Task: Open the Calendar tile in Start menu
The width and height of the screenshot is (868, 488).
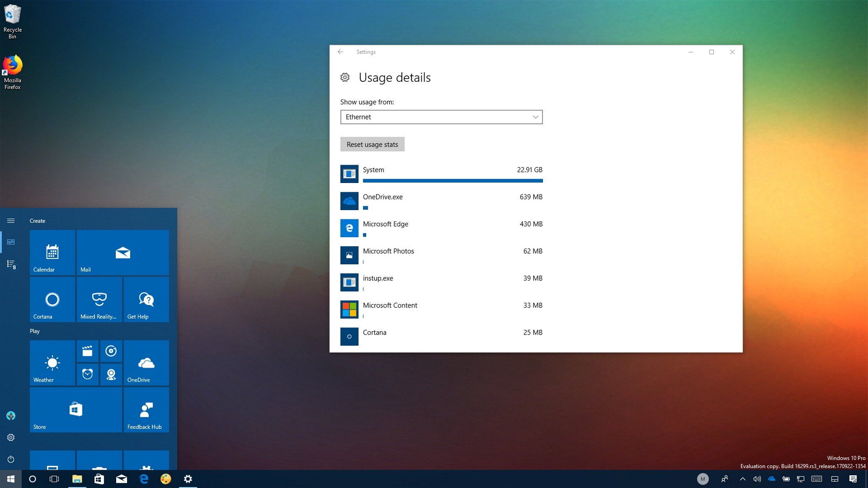Action: click(52, 252)
